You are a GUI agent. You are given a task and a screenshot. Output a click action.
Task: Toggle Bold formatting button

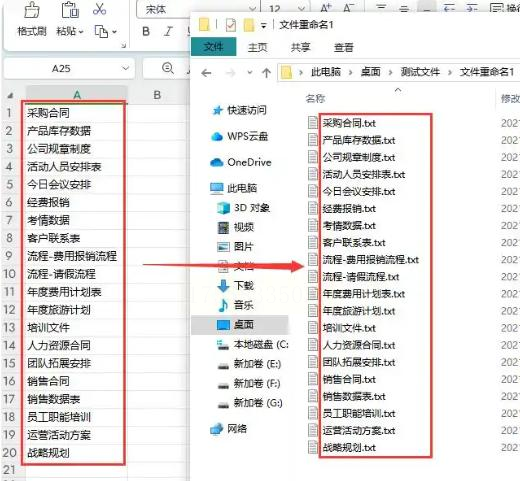(x=146, y=31)
